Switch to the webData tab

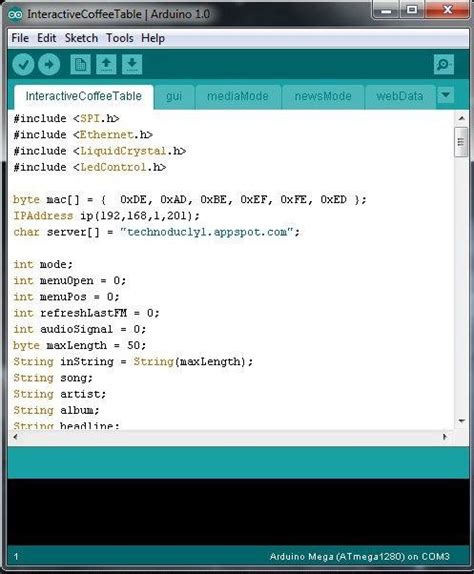[x=400, y=97]
